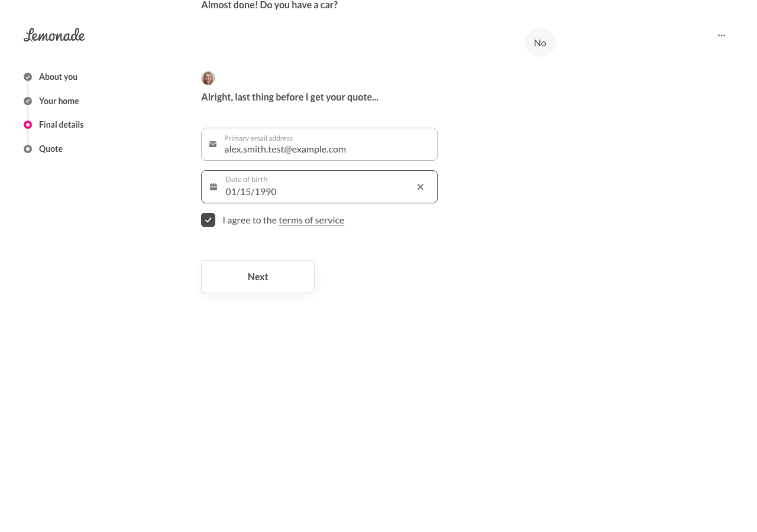Click the checkmark circle beside 'About you'
Viewport: 757px width, 532px height.
coord(28,77)
